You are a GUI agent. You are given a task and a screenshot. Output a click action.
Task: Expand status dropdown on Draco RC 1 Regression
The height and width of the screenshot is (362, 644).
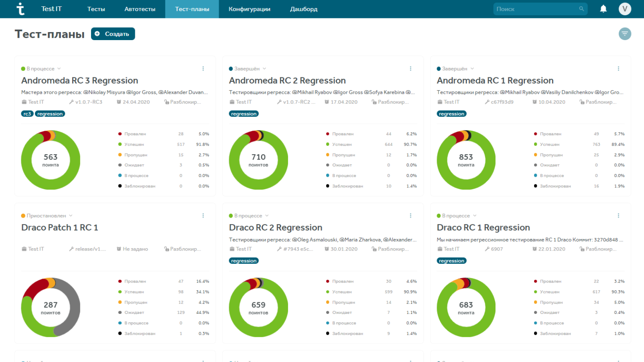tap(475, 216)
